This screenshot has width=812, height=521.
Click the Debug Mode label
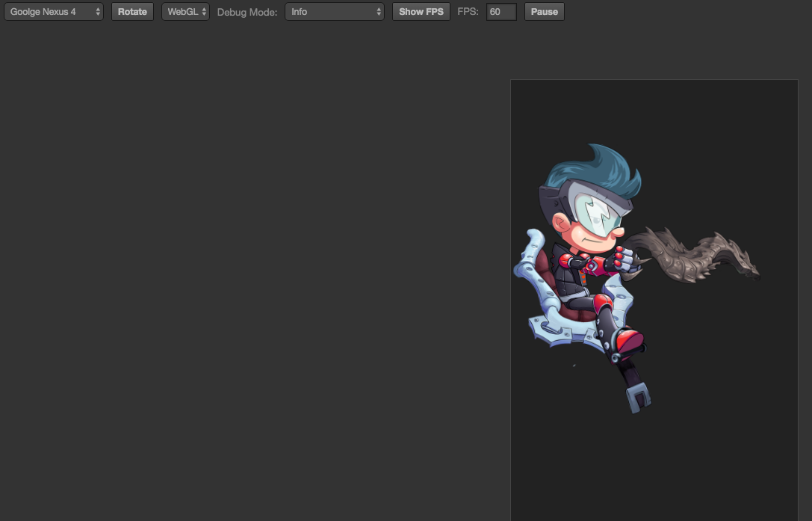tap(247, 12)
